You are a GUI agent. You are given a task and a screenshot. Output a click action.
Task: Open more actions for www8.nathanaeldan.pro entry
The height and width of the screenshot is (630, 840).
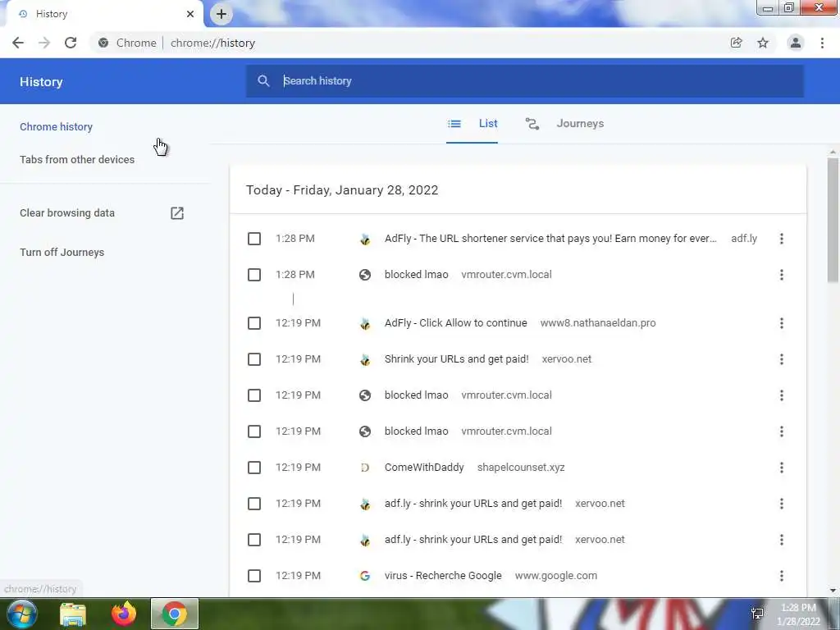point(782,323)
